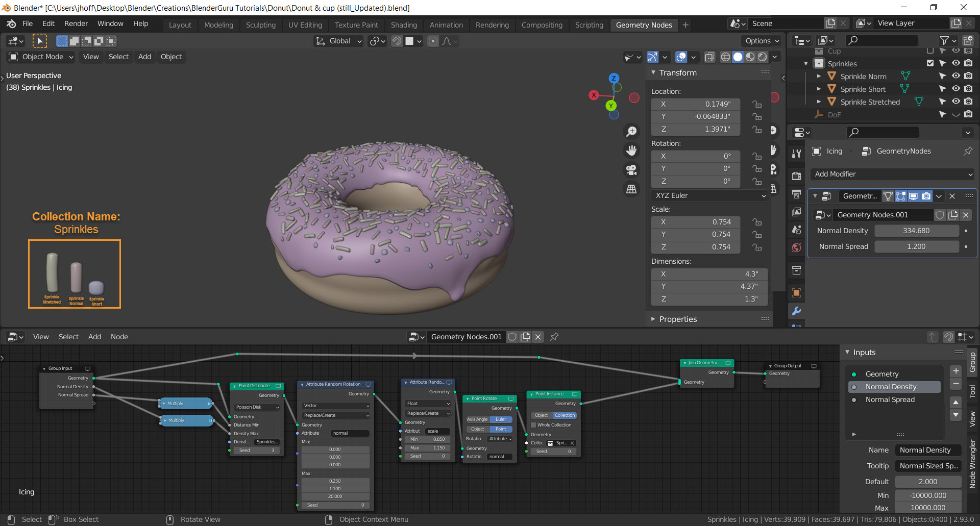Select Euler mode in Point Rotate node
This screenshot has width=980, height=526.
click(x=501, y=419)
